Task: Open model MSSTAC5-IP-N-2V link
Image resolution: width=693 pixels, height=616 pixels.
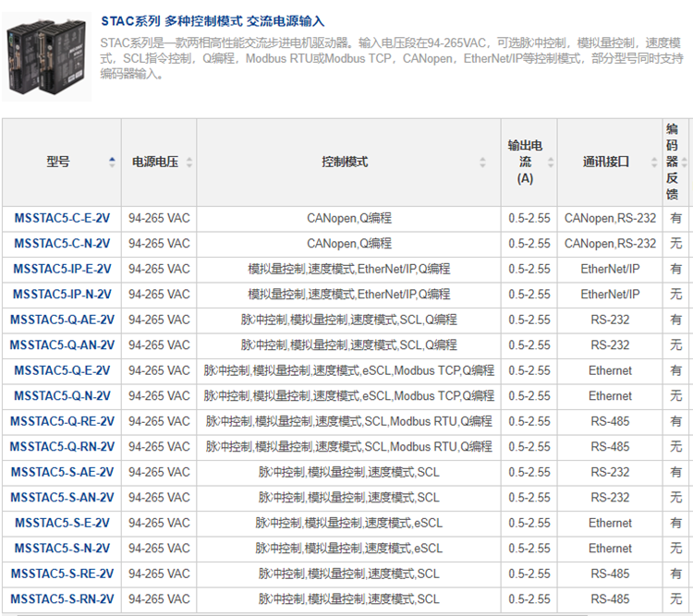Action: click(x=62, y=295)
